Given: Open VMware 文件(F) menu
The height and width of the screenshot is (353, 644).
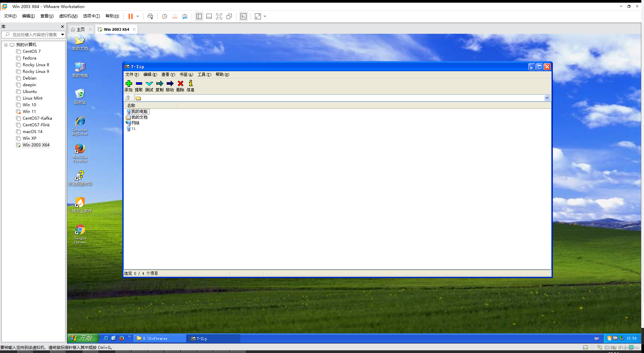Looking at the screenshot, I should tap(10, 16).
